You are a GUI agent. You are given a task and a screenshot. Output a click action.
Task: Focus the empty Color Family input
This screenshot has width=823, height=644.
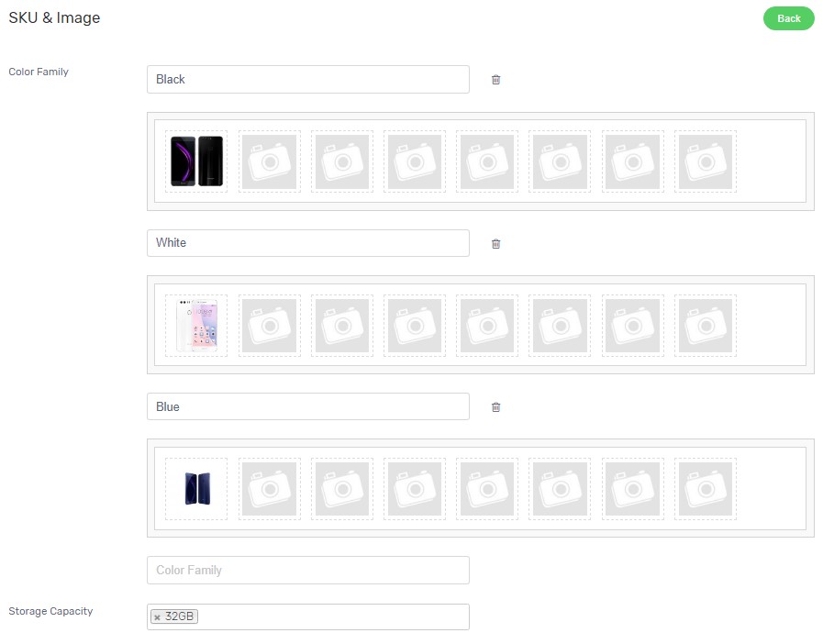tap(308, 570)
